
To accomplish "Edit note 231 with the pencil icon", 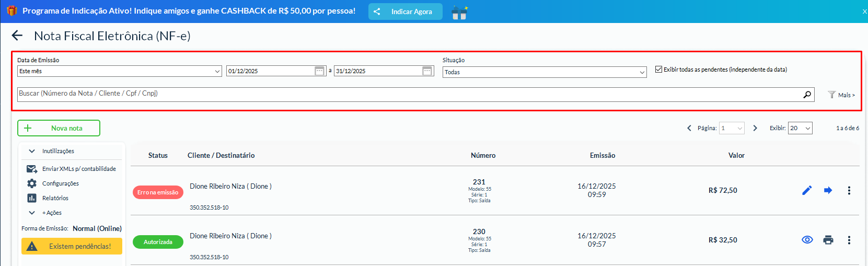I will pos(807,190).
